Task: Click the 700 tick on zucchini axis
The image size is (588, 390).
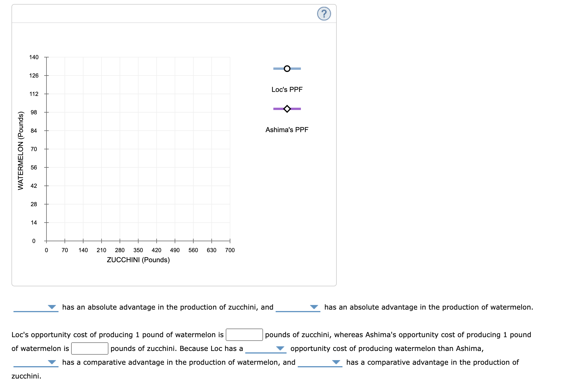Action: [x=230, y=250]
